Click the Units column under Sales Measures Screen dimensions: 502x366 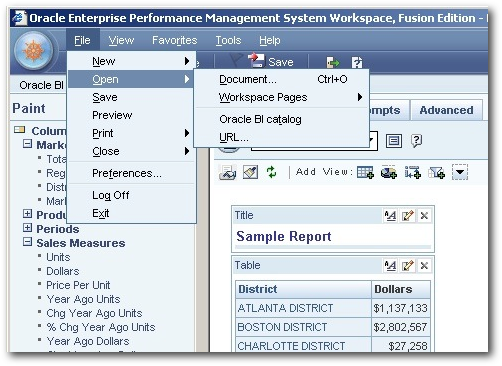tap(58, 257)
